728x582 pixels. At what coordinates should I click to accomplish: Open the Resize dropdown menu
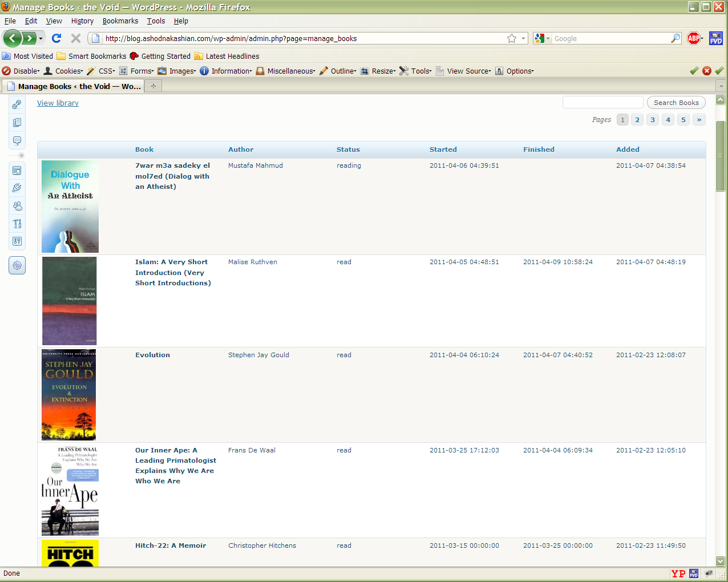[378, 71]
